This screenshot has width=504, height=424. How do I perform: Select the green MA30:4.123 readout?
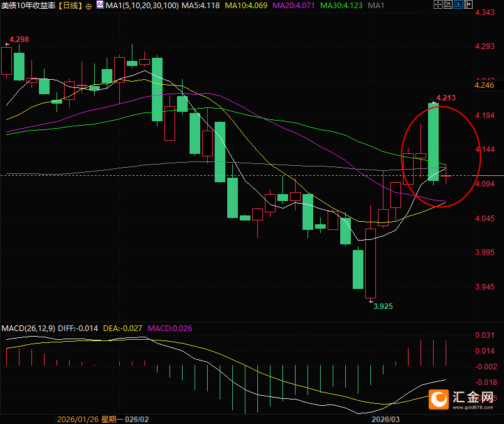(x=341, y=6)
